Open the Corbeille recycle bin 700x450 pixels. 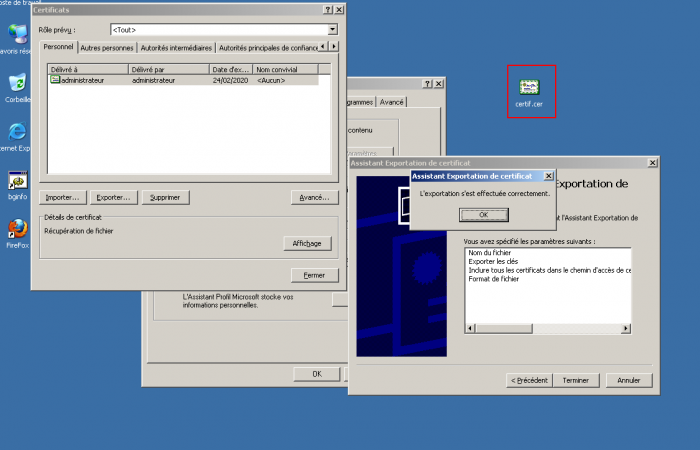pos(17,83)
